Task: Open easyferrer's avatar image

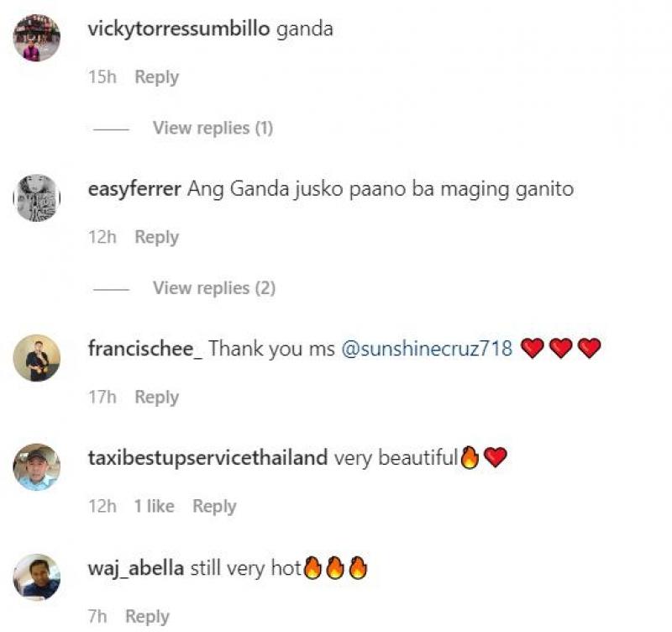Action: [37, 198]
